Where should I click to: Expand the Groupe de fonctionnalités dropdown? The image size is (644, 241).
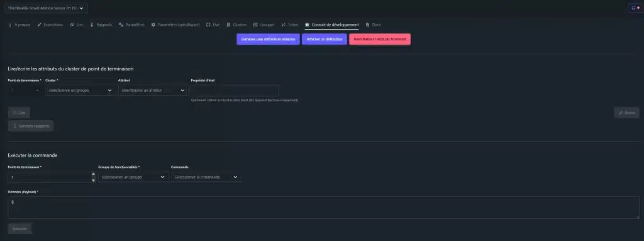(x=133, y=177)
